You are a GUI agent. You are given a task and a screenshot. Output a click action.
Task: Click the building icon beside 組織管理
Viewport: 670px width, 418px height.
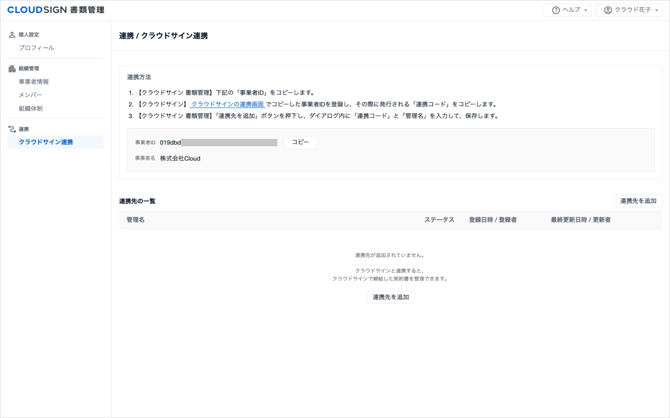pyautogui.click(x=12, y=68)
